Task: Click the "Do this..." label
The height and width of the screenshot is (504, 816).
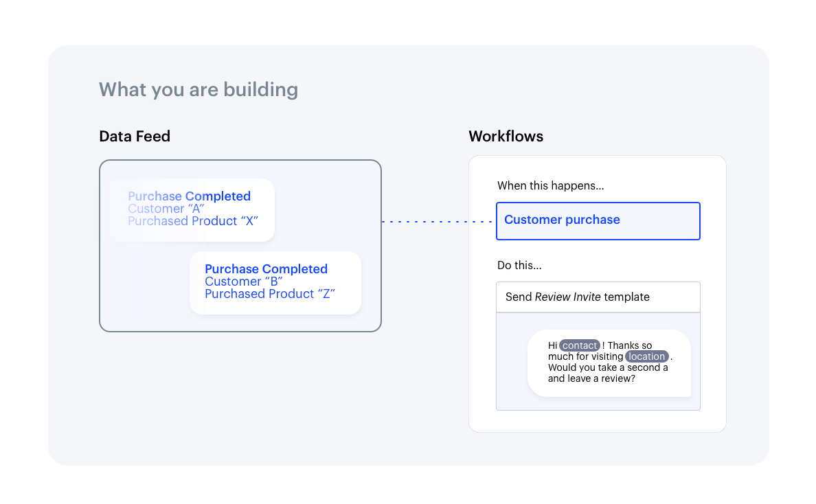Action: (x=519, y=265)
